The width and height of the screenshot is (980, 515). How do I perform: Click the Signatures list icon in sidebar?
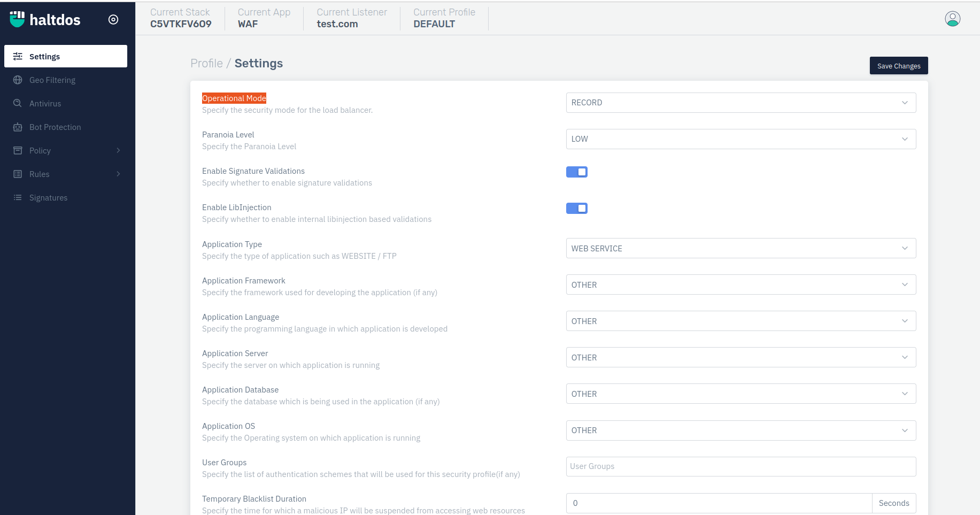pos(18,197)
